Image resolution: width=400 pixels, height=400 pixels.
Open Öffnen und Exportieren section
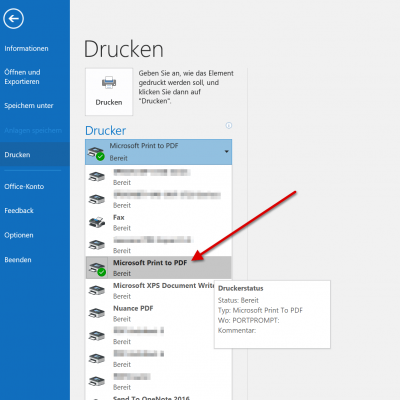click(x=22, y=77)
